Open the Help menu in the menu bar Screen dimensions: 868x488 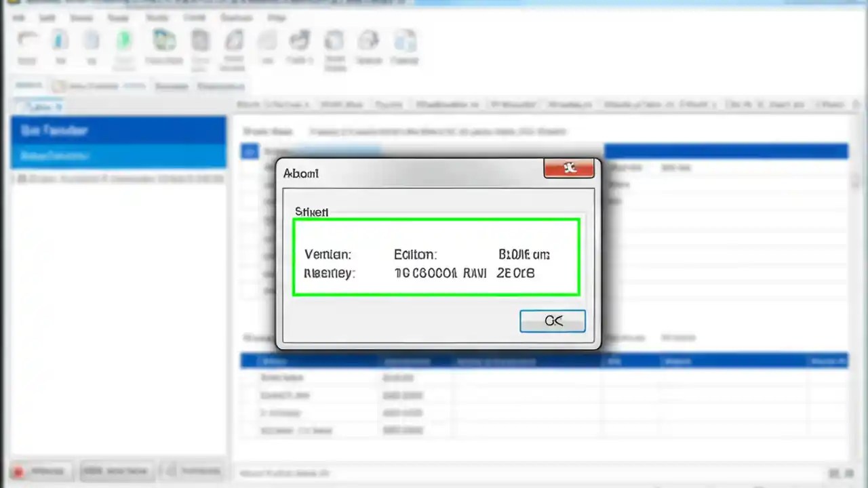pos(277,18)
